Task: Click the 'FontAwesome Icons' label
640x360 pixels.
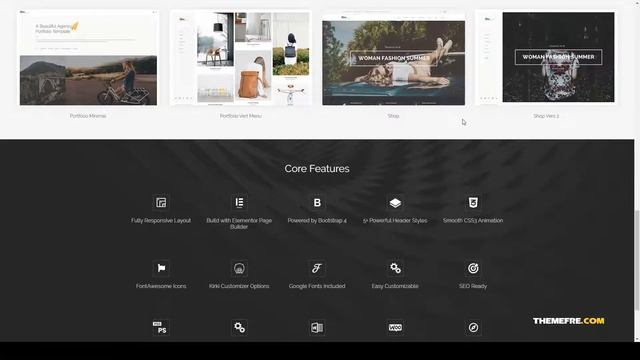Action: point(161,286)
